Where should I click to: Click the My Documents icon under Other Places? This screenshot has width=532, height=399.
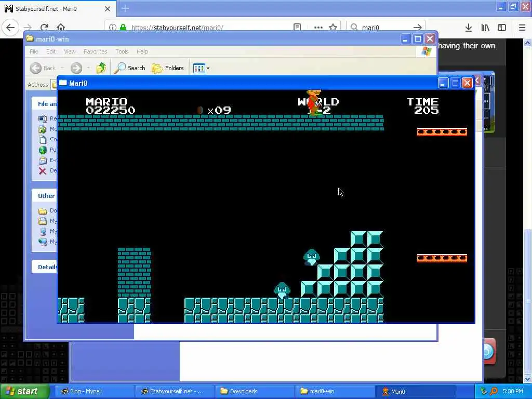(x=43, y=221)
